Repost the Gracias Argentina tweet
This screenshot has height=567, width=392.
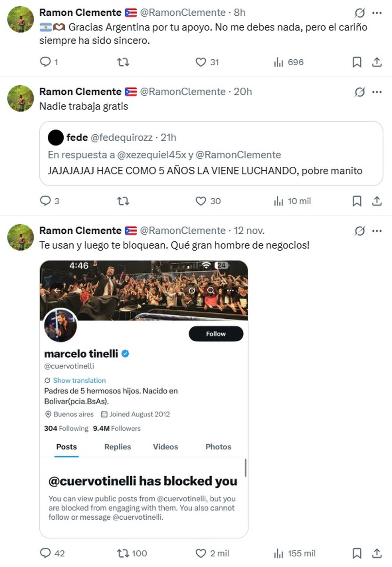point(123,62)
